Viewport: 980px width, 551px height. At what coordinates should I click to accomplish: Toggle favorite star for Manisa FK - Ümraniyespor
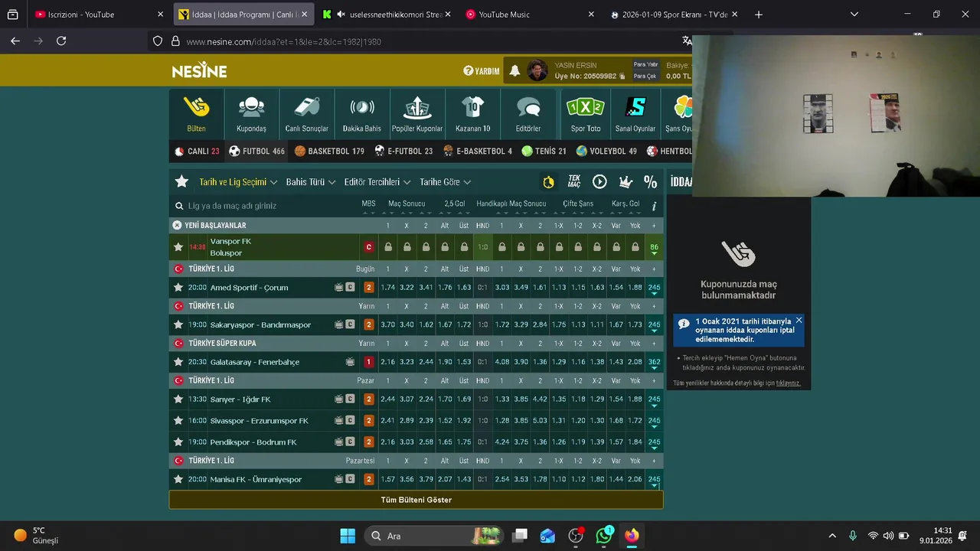click(x=178, y=479)
